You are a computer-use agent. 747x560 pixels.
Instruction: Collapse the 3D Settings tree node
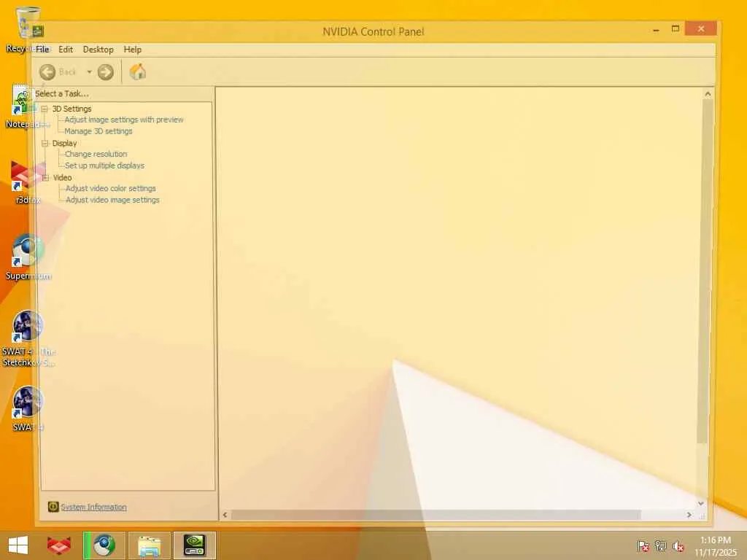point(44,109)
